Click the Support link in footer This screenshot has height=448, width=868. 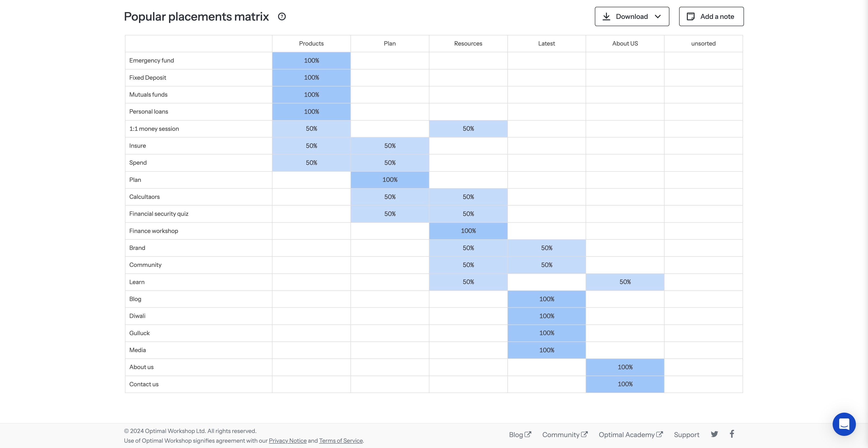pyautogui.click(x=686, y=434)
